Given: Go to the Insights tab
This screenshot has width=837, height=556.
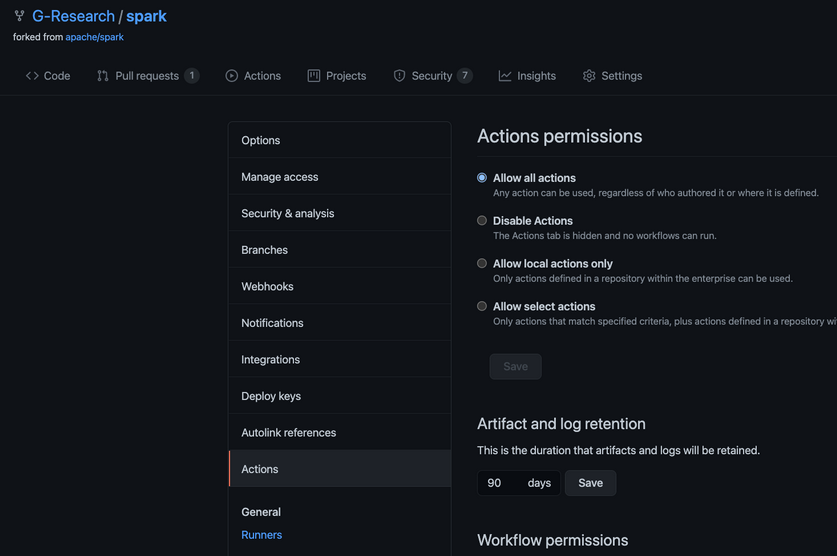Looking at the screenshot, I should coord(527,76).
